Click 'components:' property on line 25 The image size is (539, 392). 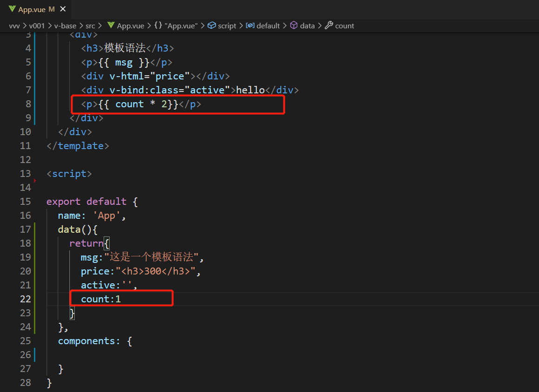coord(89,341)
